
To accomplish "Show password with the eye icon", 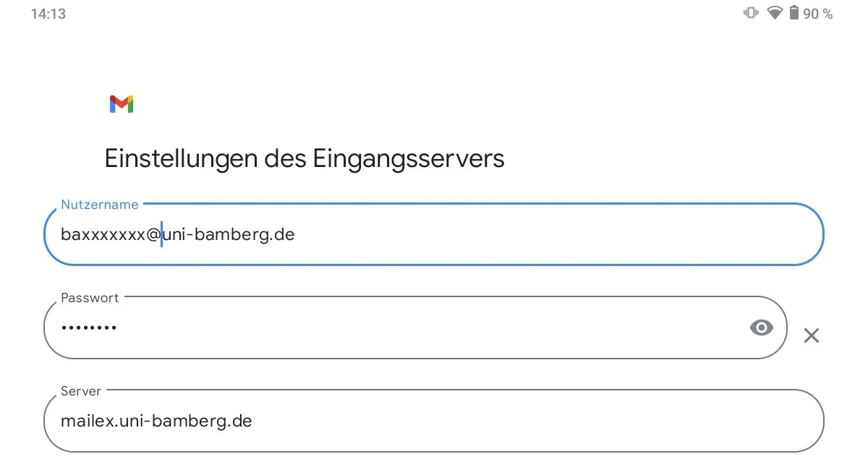I will point(761,328).
